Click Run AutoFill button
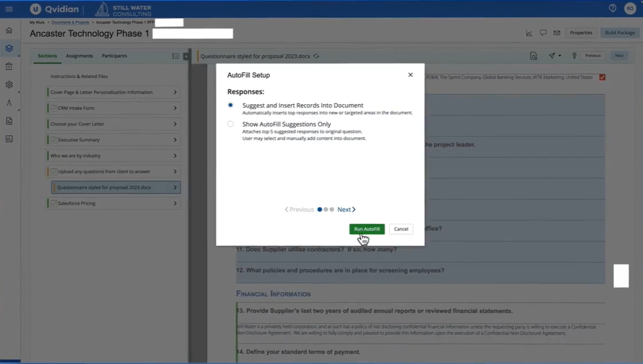This screenshot has height=364, width=643. tap(367, 229)
